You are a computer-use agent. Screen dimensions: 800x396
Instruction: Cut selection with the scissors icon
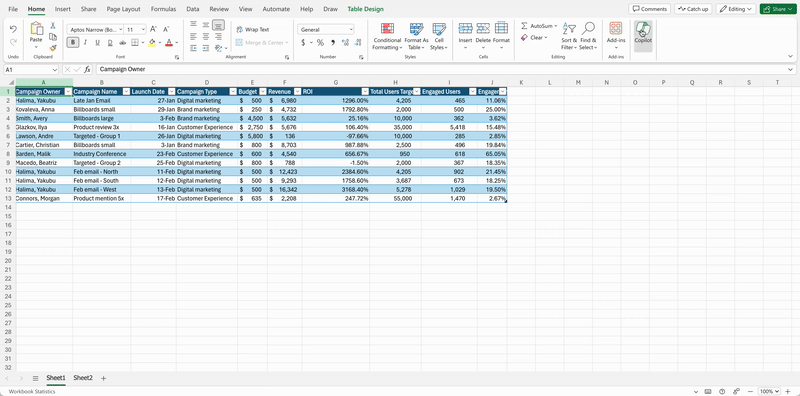(53, 26)
